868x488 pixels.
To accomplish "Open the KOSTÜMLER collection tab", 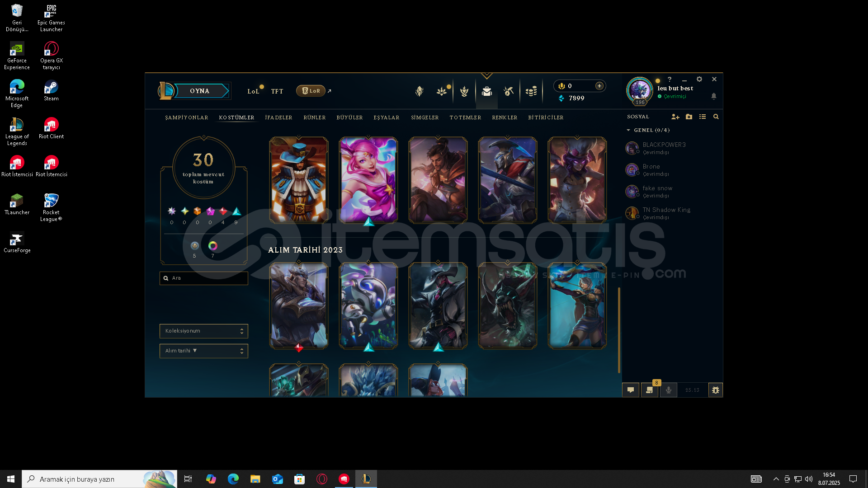I will [236, 117].
